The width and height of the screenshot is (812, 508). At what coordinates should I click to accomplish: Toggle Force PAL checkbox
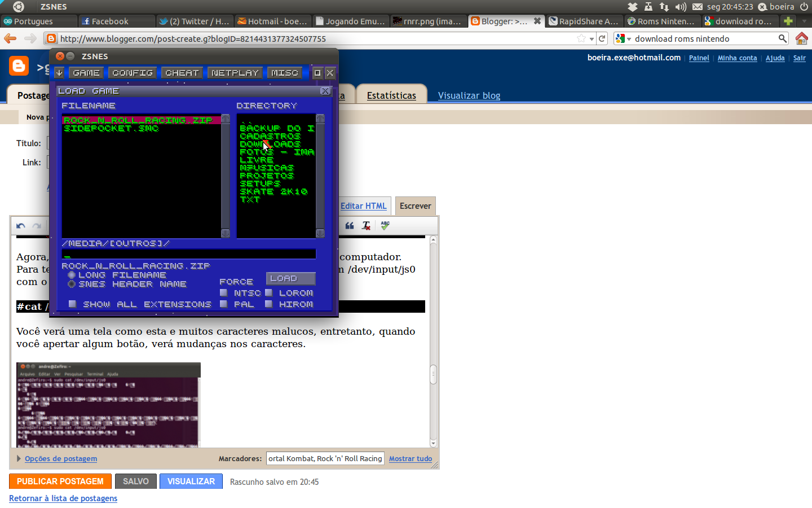pyautogui.click(x=223, y=304)
